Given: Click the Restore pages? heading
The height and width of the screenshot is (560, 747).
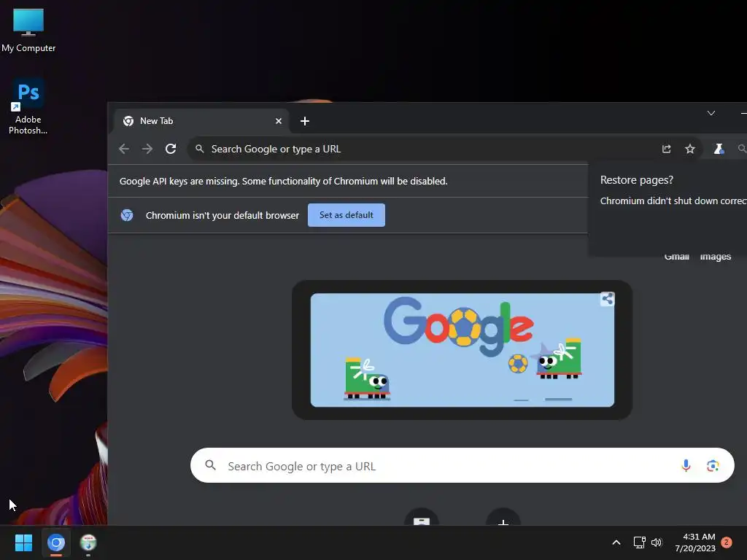Looking at the screenshot, I should [x=636, y=180].
